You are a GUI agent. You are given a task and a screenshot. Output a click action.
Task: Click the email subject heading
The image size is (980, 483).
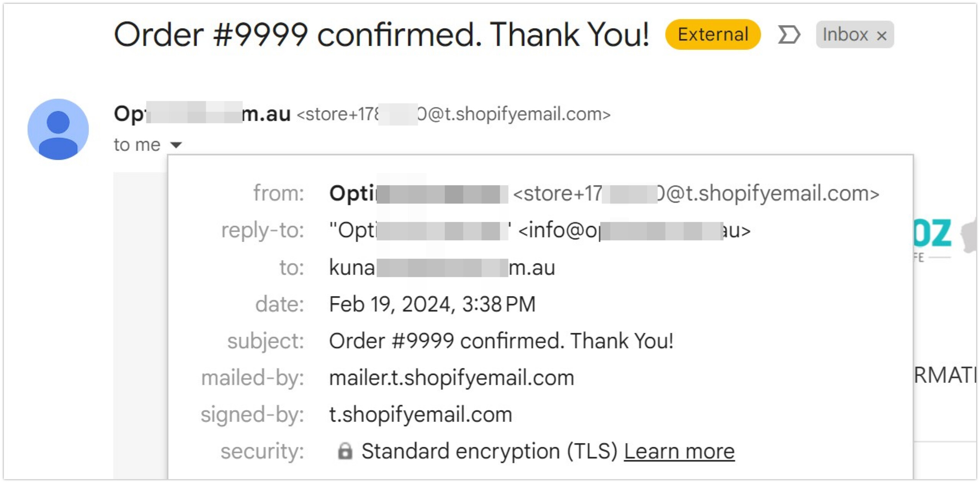[381, 34]
